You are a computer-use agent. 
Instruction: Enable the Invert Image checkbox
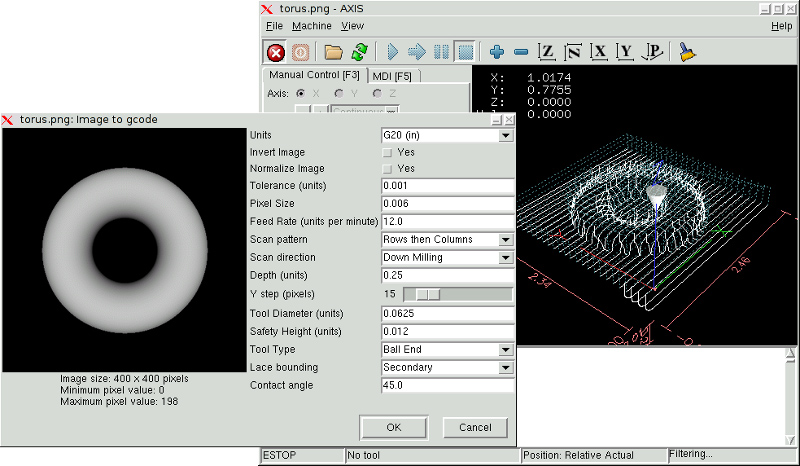pos(388,152)
